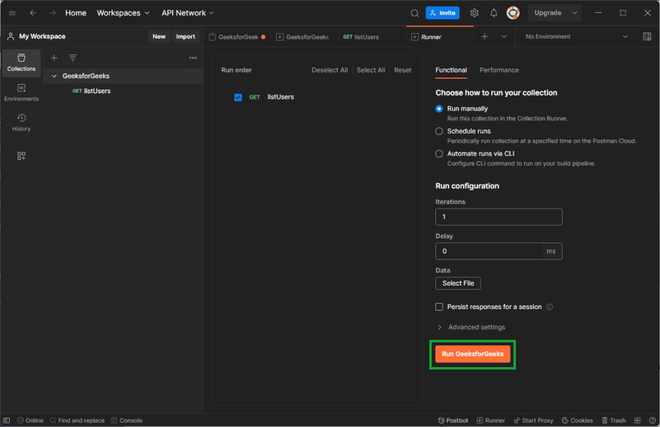This screenshot has height=427, width=660.
Task: Uncheck the listUsers request checkbox
Action: coord(238,97)
